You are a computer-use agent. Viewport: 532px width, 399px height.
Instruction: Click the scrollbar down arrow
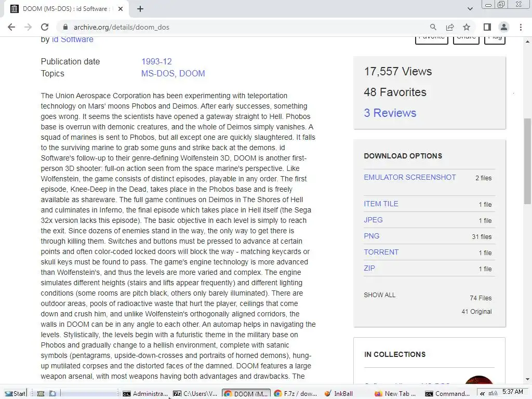coord(527,379)
